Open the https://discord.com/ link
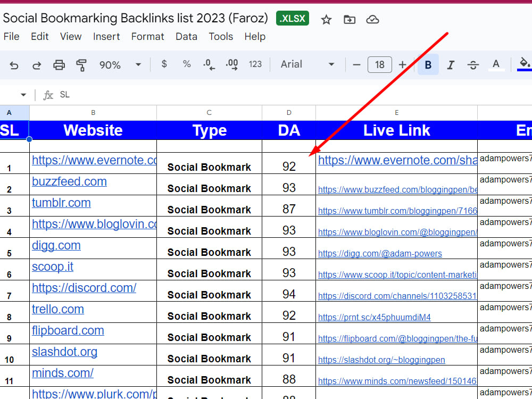Viewport: 532px width, 399px height. tap(84, 288)
